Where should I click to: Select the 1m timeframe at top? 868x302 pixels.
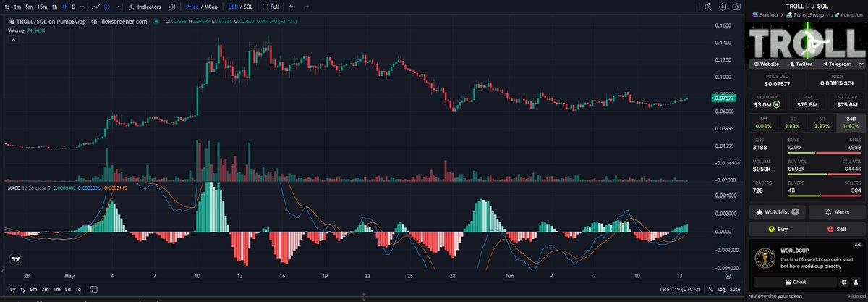pyautogui.click(x=18, y=7)
